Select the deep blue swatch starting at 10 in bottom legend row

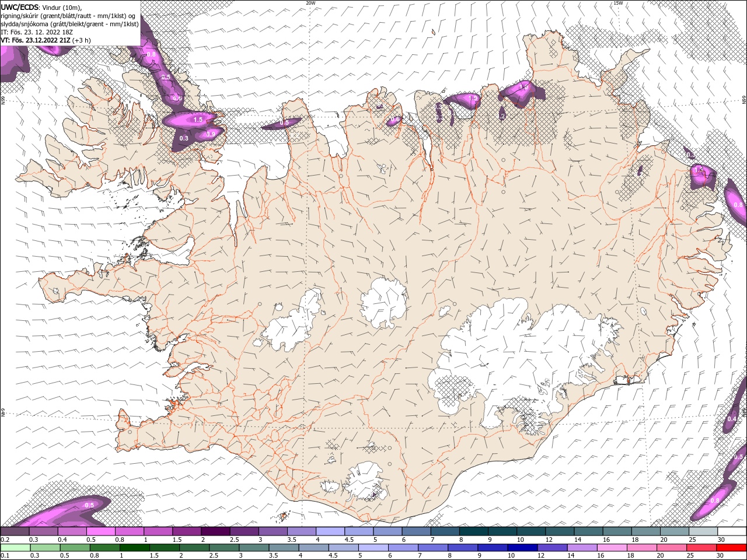[523, 548]
